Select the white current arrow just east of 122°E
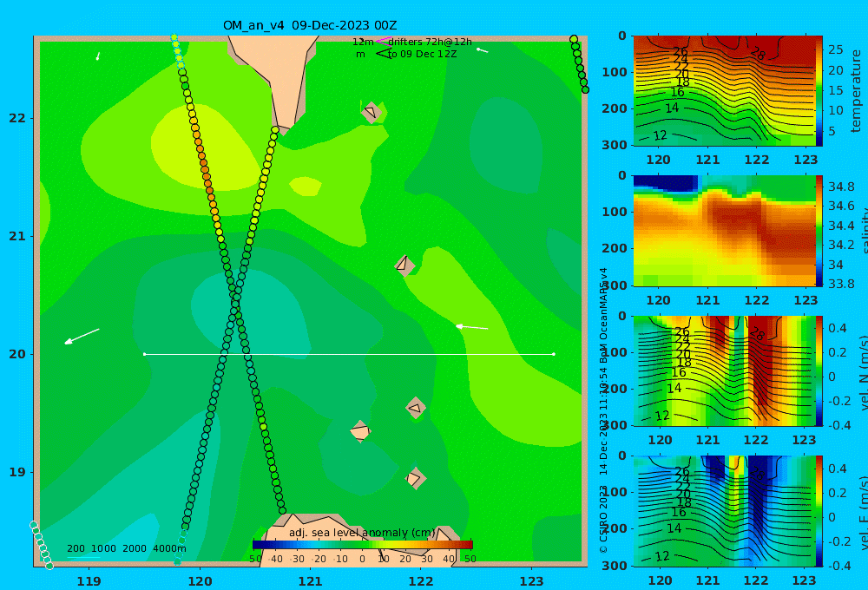 click(x=471, y=327)
